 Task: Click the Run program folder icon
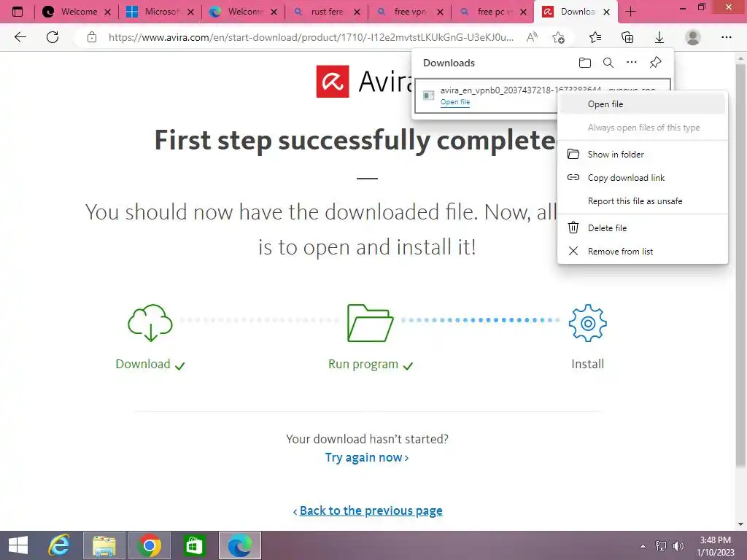(370, 323)
